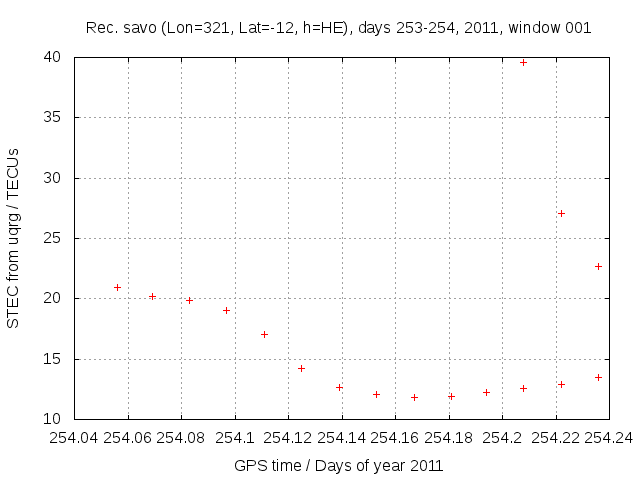Click the black plus marker near 27 TECUs
The width and height of the screenshot is (640, 480).
coord(561,213)
